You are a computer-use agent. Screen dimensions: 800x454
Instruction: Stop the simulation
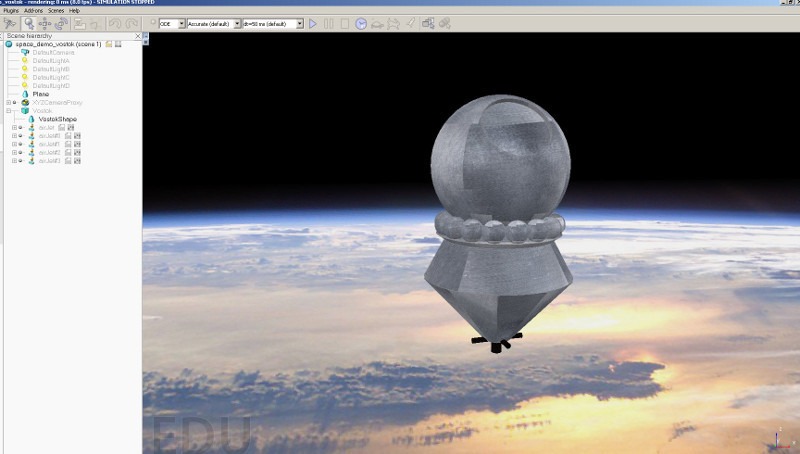[345, 23]
